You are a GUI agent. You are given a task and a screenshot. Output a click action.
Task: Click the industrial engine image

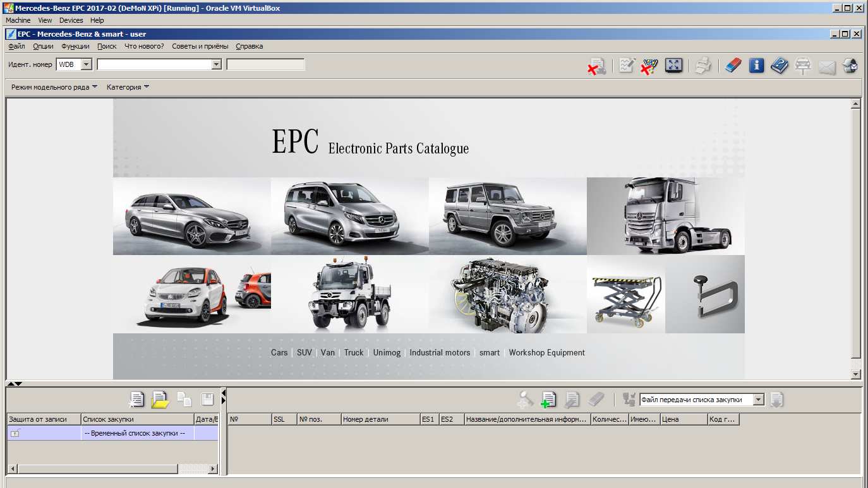[x=508, y=294]
